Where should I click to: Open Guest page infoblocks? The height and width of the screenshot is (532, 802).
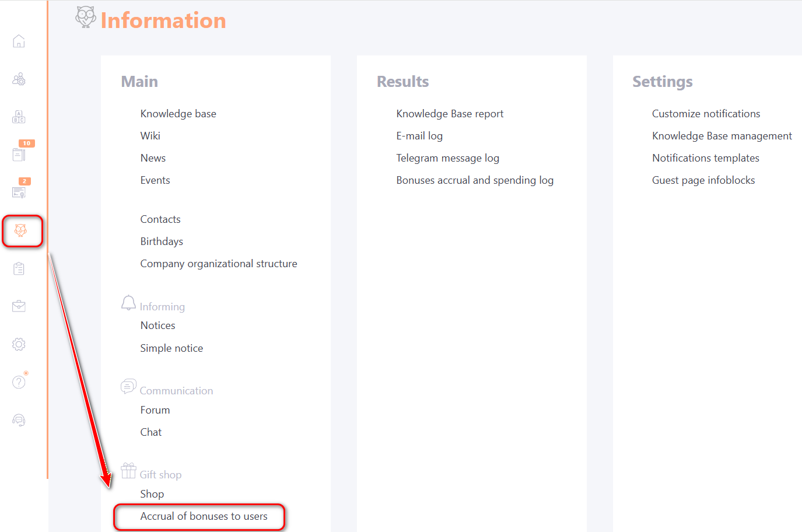703,180
